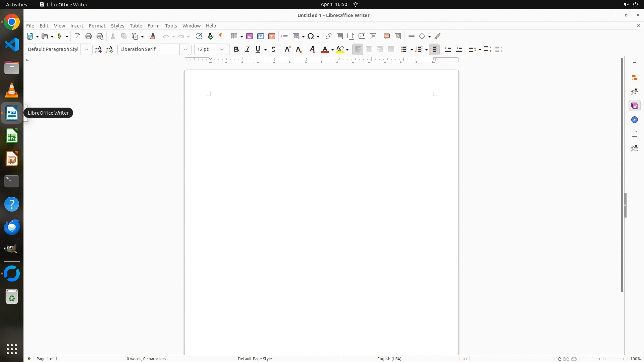Click Default Page Style in status bar
This screenshot has height=362, width=644.
point(255,359)
